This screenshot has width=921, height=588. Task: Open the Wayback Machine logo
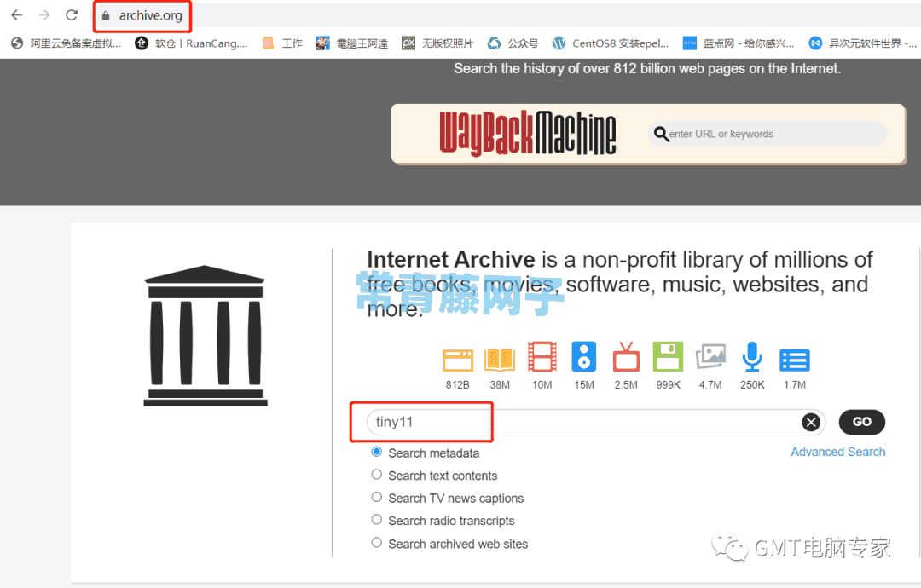(528, 133)
